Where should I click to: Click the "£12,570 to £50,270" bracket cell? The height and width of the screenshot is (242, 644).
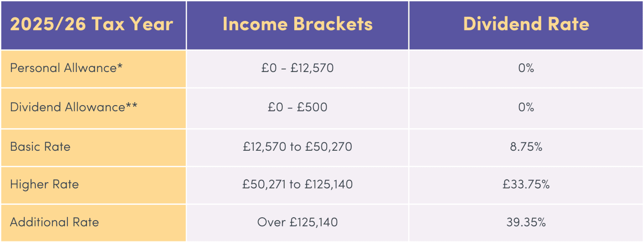[x=297, y=147]
